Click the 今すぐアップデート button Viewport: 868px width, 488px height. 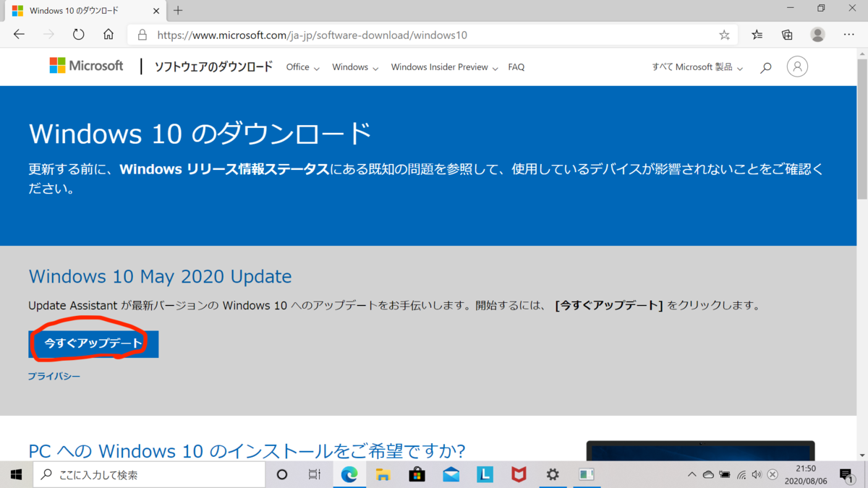[x=93, y=343]
